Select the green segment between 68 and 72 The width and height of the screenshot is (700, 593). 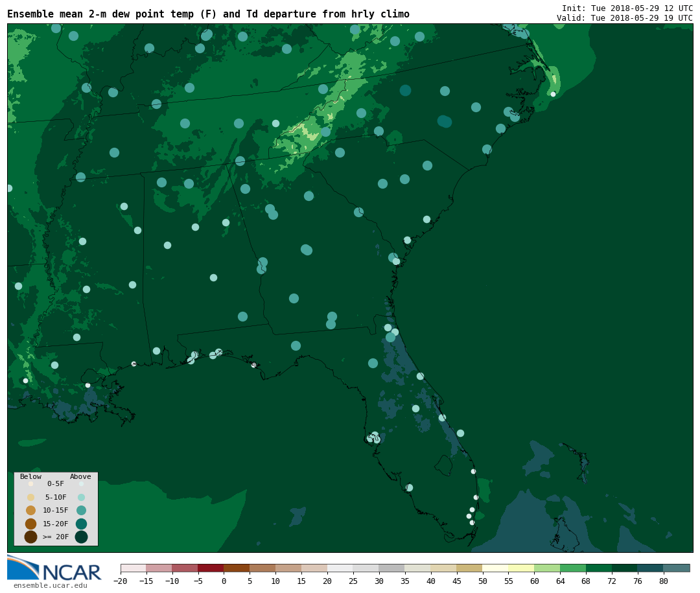[600, 568]
